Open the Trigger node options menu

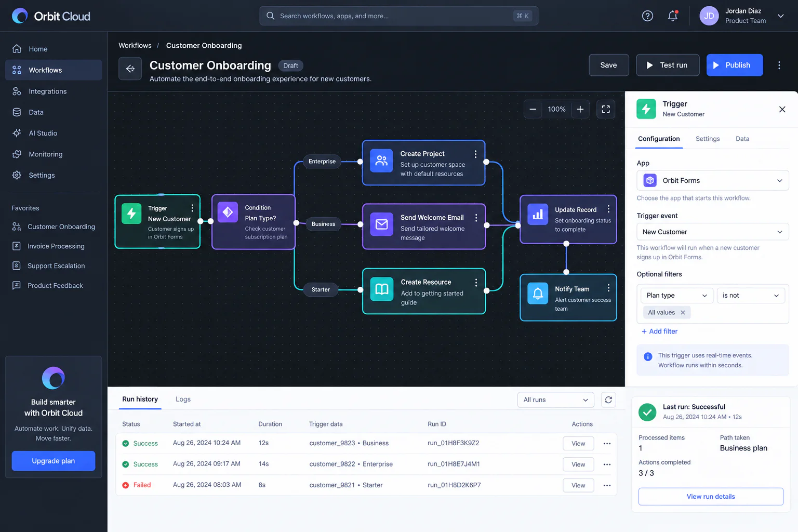click(x=192, y=208)
